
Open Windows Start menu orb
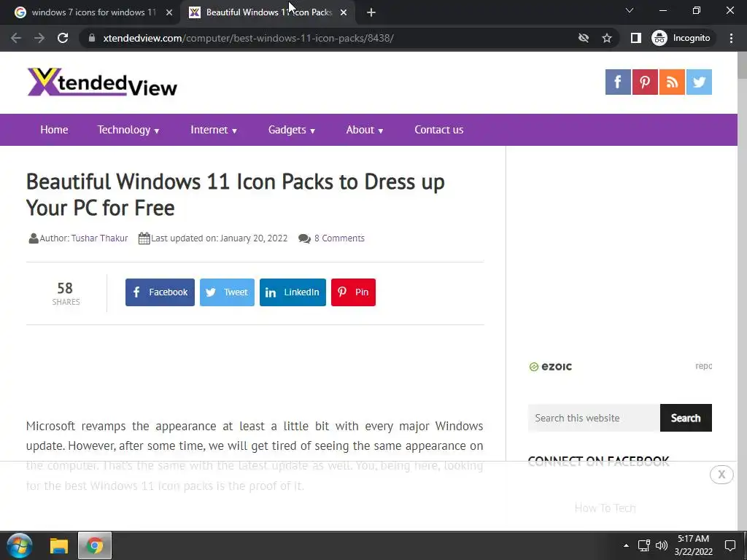pyautogui.click(x=20, y=545)
